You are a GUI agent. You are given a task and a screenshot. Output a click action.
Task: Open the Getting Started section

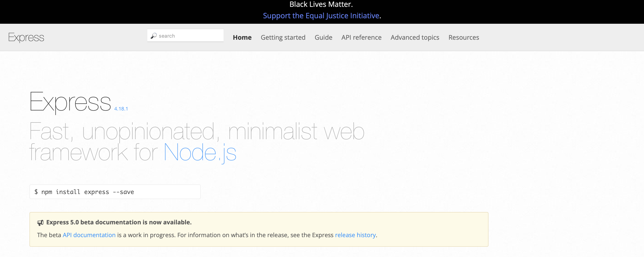283,37
